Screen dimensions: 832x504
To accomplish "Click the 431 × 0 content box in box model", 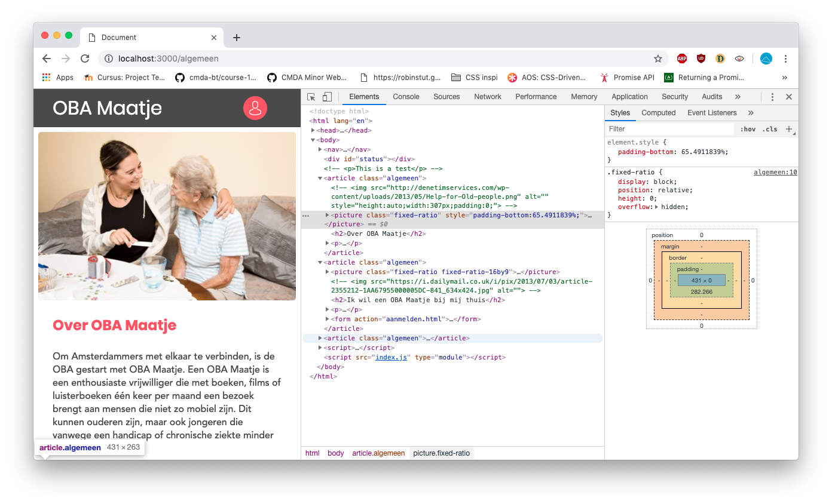I will click(x=701, y=280).
